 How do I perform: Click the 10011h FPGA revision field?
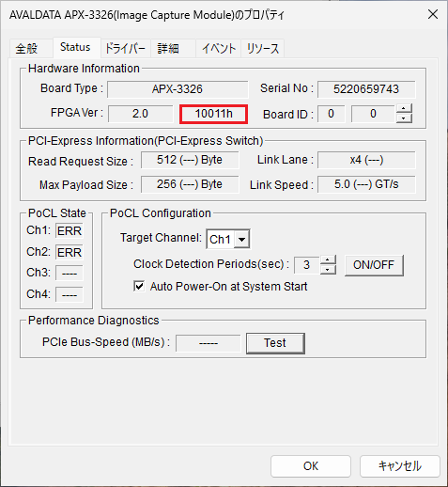pos(213,114)
